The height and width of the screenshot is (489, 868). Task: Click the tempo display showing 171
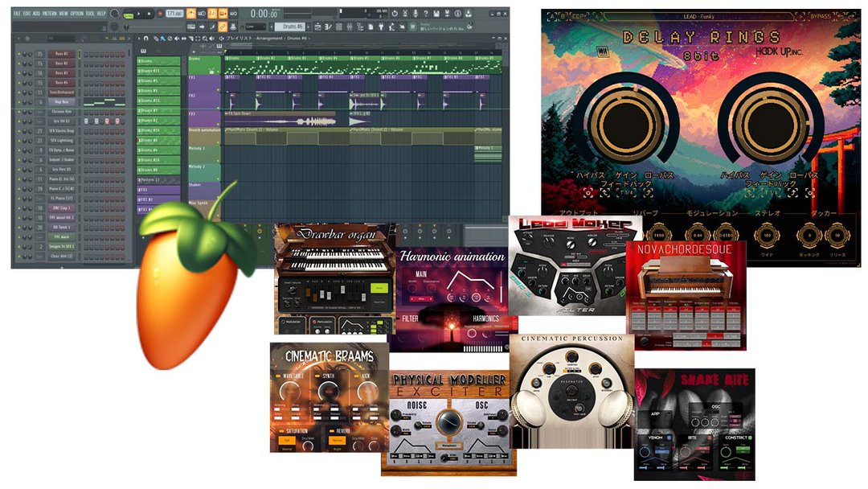(x=174, y=14)
